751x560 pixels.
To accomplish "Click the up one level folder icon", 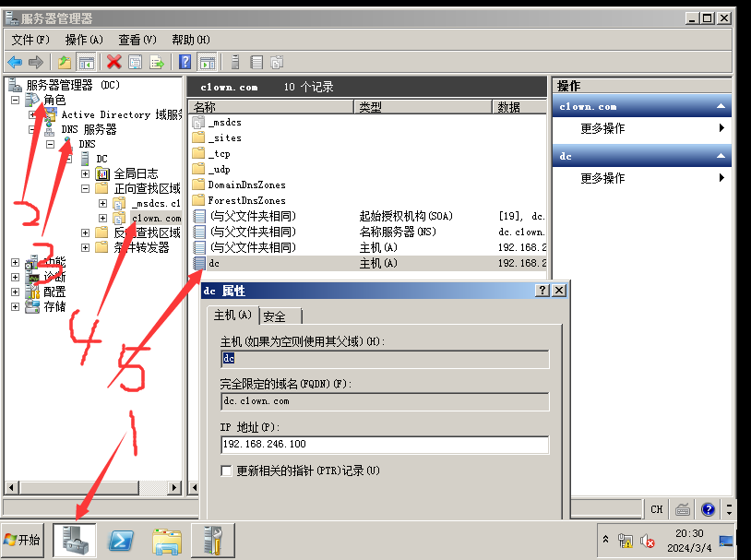I will coord(64,62).
